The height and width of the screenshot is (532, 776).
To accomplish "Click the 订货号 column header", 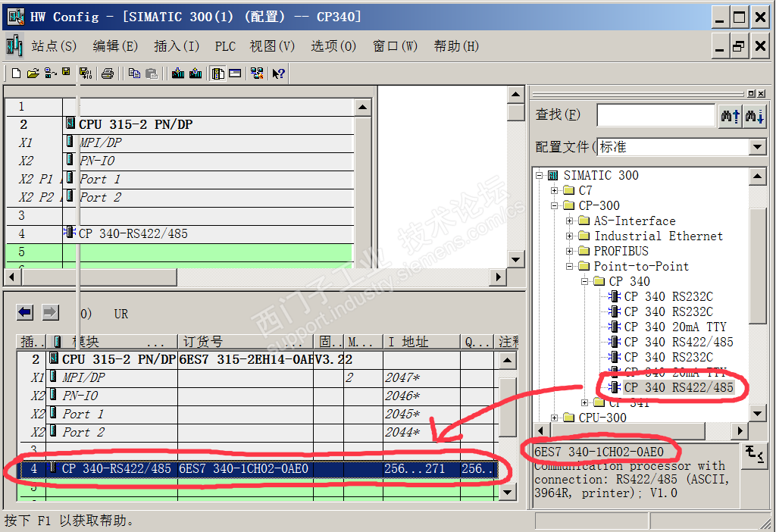I will (x=245, y=342).
